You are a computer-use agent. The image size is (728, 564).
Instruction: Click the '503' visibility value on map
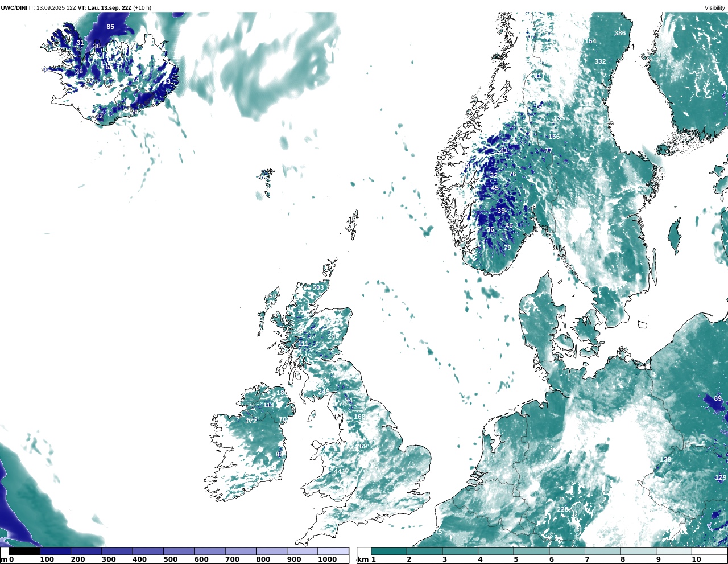(318, 287)
